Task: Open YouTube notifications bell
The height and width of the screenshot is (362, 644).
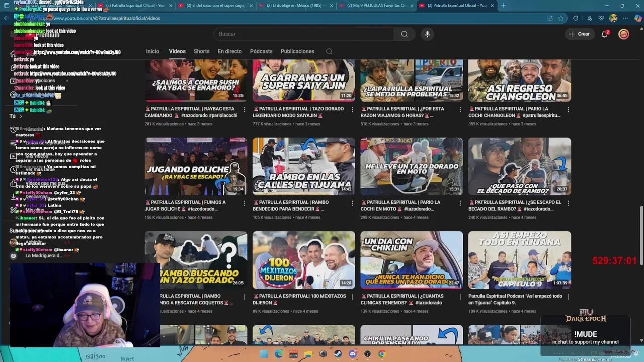Action: click(x=605, y=34)
